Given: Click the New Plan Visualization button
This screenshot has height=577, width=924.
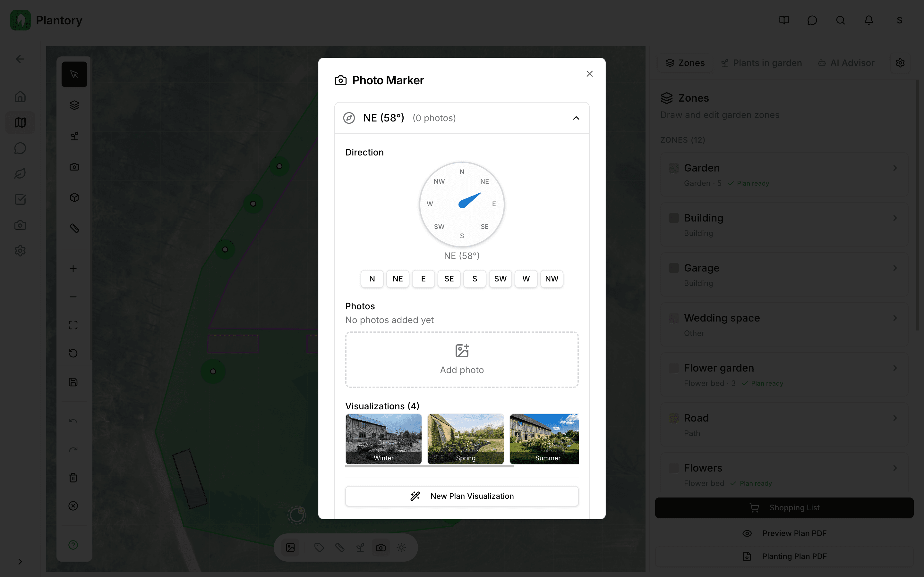Looking at the screenshot, I should (461, 496).
